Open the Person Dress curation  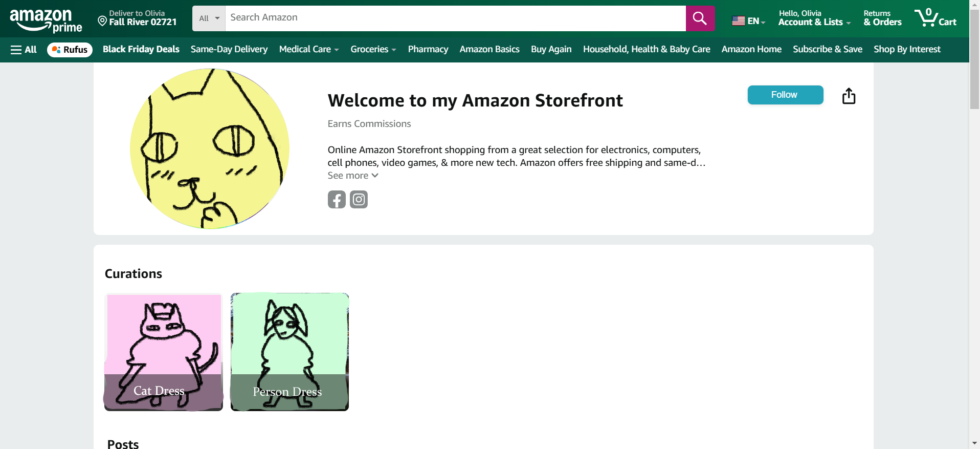(289, 352)
